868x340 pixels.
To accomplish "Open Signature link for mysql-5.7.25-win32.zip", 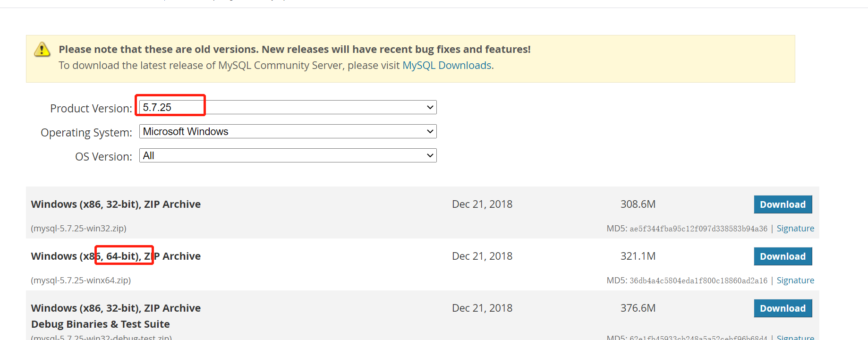I will tap(795, 229).
